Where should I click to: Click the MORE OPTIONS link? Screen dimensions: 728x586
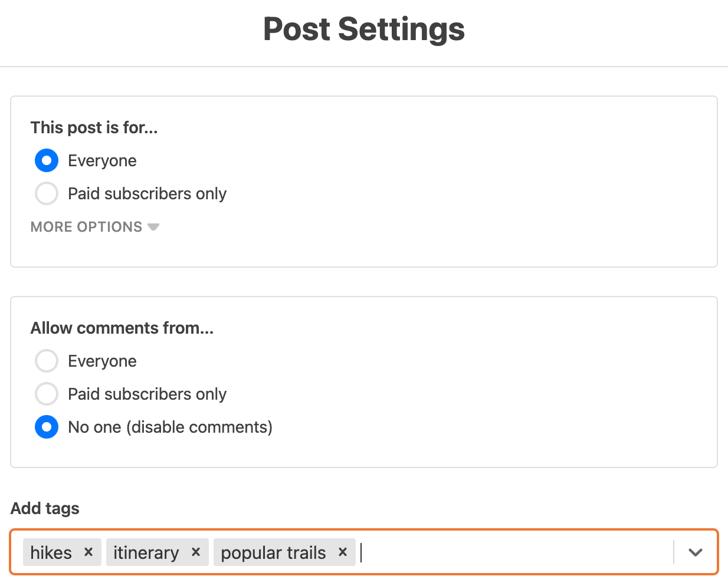pyautogui.click(x=86, y=226)
